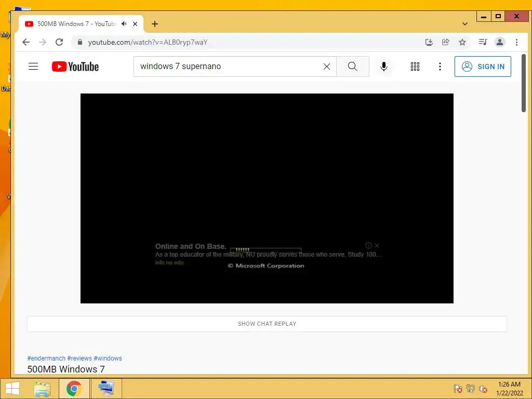Open the #reviews hashtag
Screen dimensions: 532x399
79,358
